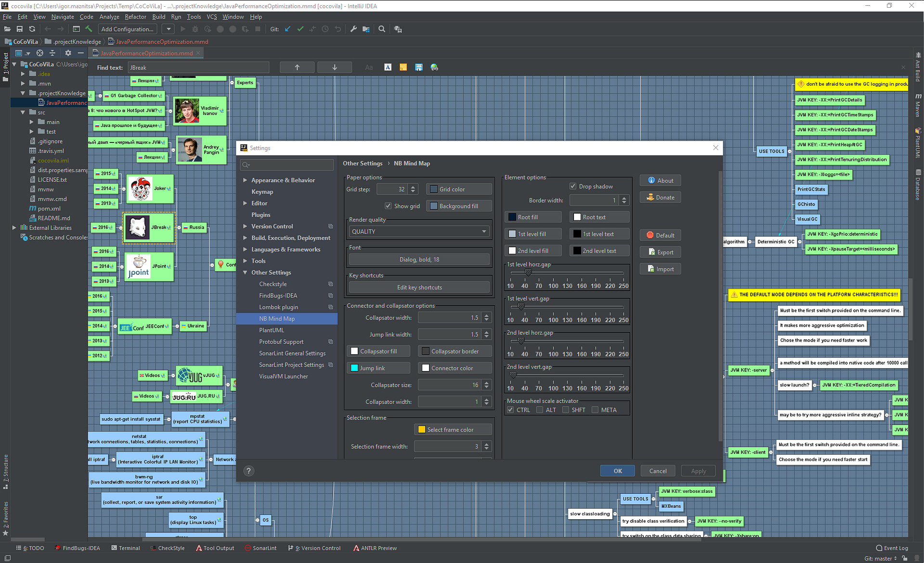Toggle case sensitive Aa search icon
Viewport: 924px width, 563px height.
(x=369, y=67)
